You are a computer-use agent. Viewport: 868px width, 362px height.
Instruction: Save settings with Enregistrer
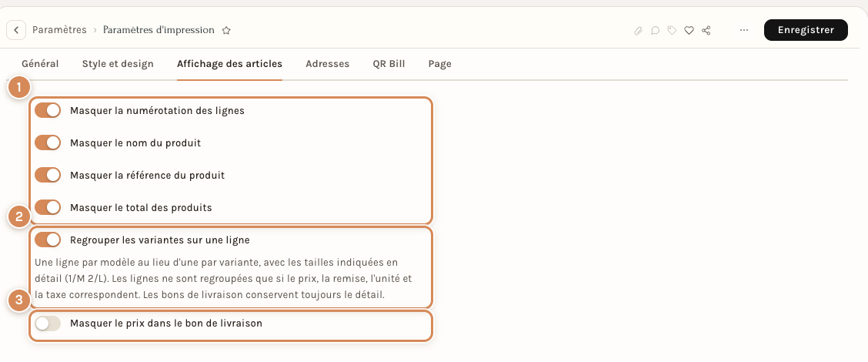click(x=806, y=30)
